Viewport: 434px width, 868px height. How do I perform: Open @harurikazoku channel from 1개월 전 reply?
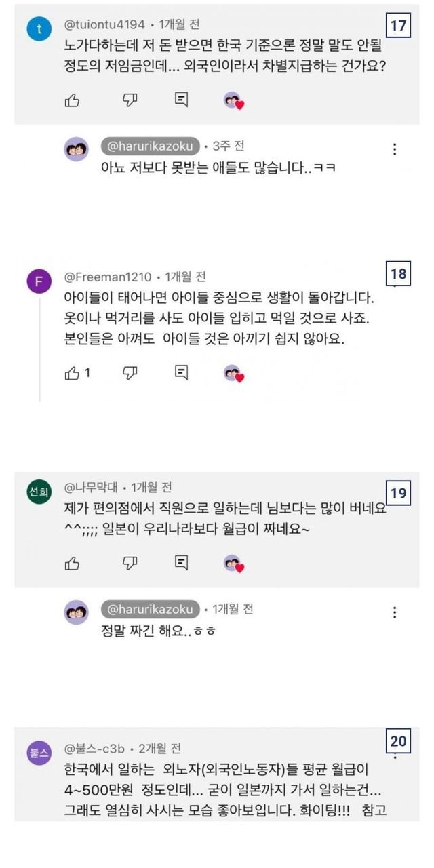(x=151, y=608)
